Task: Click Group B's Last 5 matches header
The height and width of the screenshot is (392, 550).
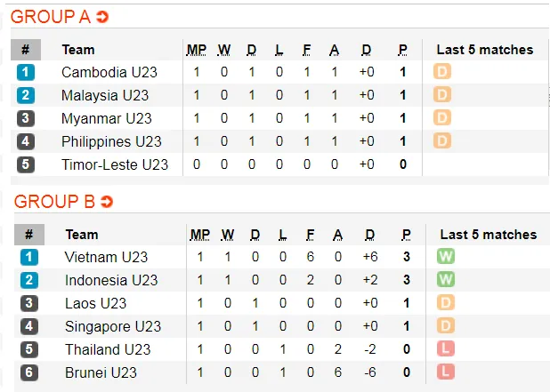Action: click(x=489, y=235)
